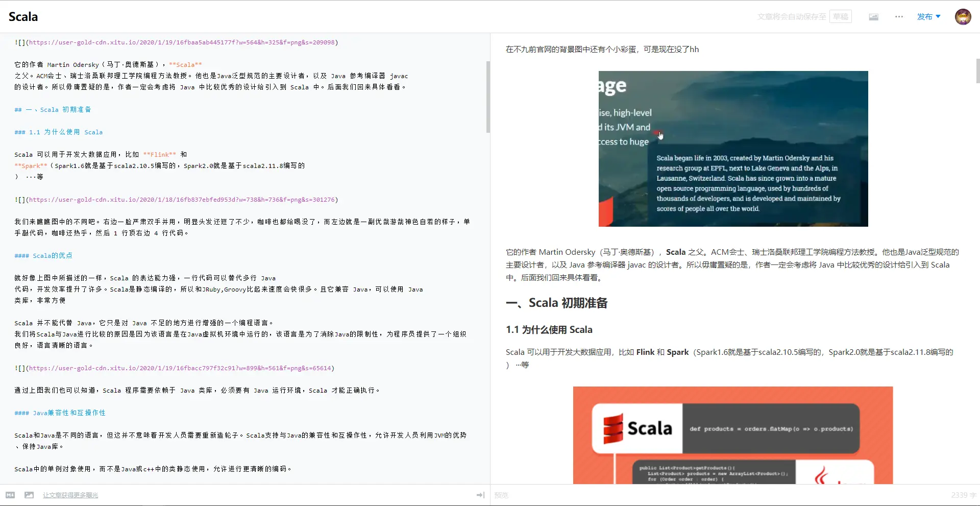Image resolution: width=980 pixels, height=506 pixels.
Task: Click the '#### Java兼容性和互操作性' markdown heading
Action: [60, 413]
